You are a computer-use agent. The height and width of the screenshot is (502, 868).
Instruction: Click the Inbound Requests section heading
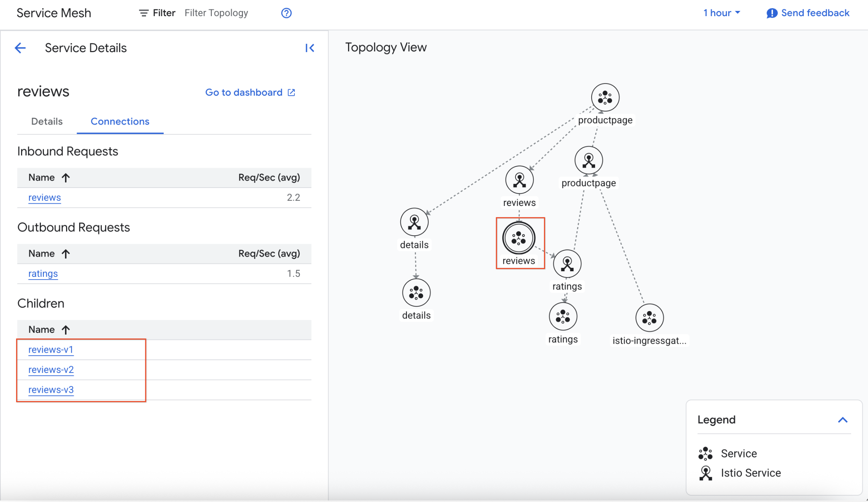[68, 152]
